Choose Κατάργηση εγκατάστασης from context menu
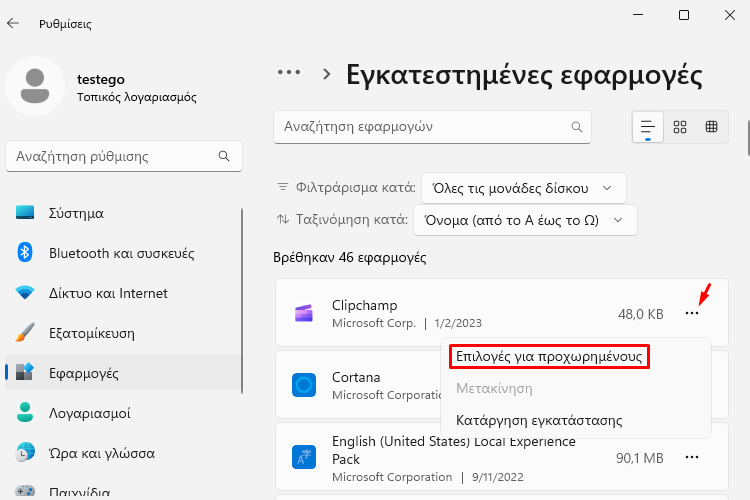Screen dimensions: 750x500 coord(539,421)
